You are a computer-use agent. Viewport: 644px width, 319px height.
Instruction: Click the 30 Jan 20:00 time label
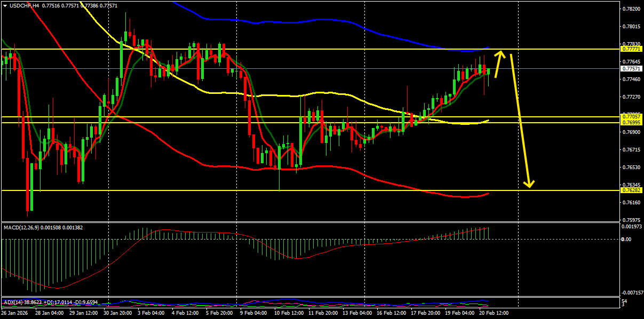point(117,314)
